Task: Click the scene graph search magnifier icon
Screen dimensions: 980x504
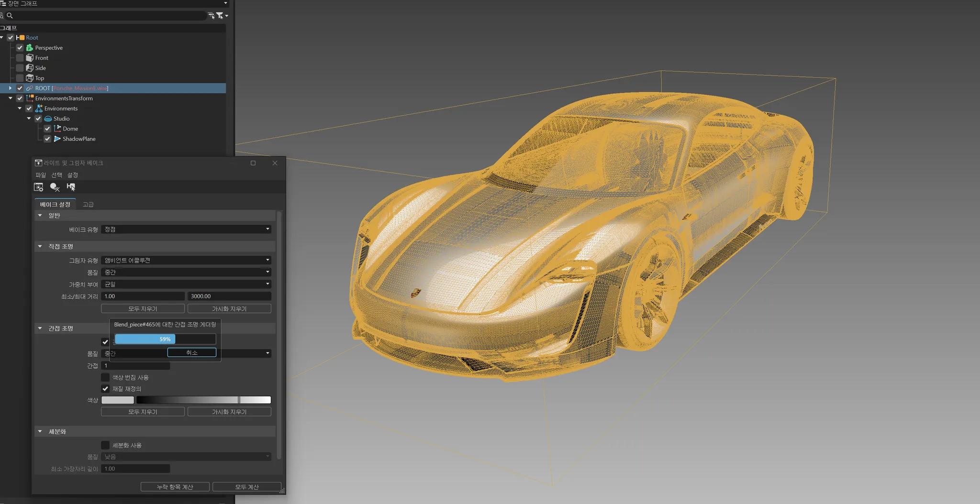Action: coord(10,16)
